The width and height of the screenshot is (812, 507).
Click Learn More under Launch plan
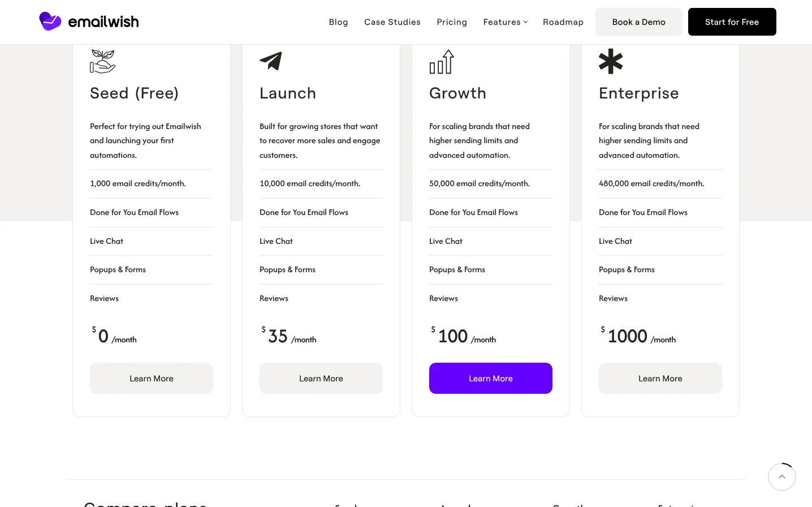pyautogui.click(x=321, y=379)
